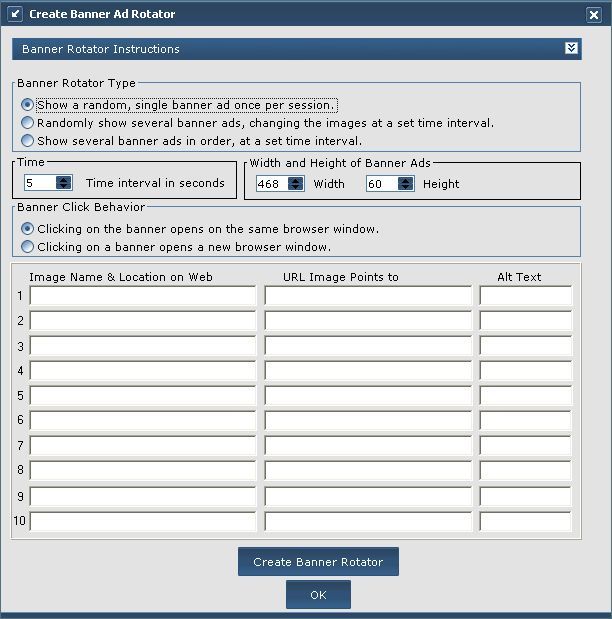
Task: Select 'Randomly show several banner ads' option
Action: coord(28,123)
